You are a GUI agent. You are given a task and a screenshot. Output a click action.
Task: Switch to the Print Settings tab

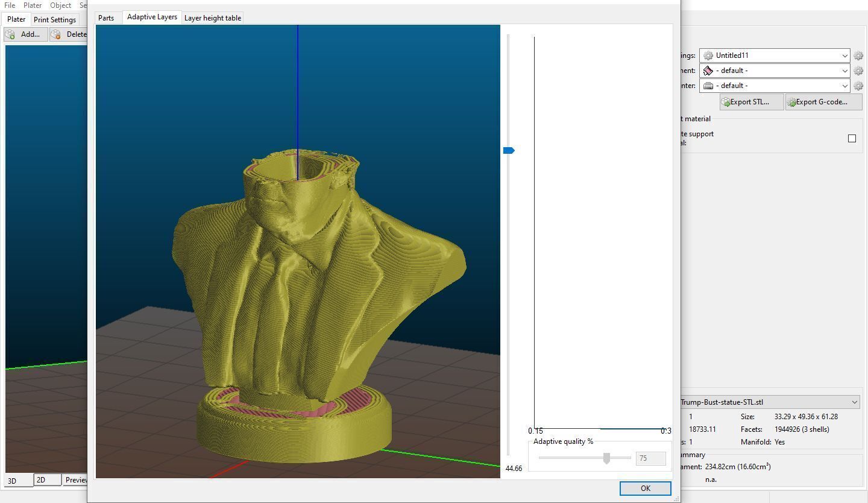[x=55, y=20]
